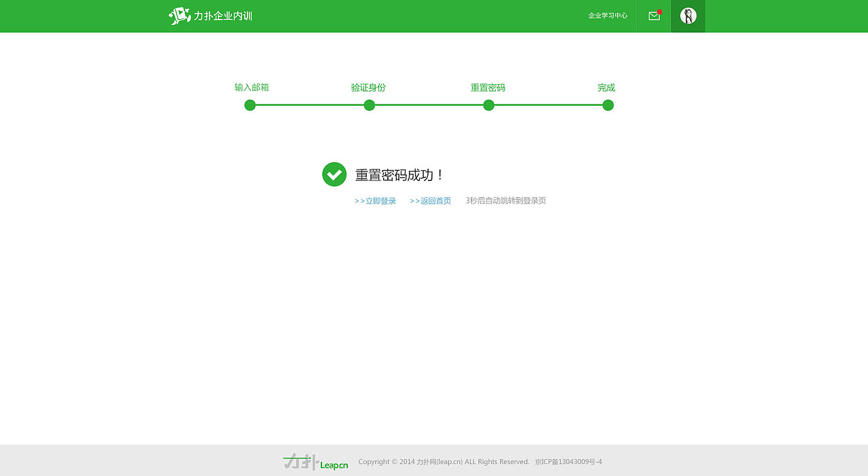The height and width of the screenshot is (476, 868).
Task: Click the 返回首页 link
Action: pyautogui.click(x=431, y=201)
